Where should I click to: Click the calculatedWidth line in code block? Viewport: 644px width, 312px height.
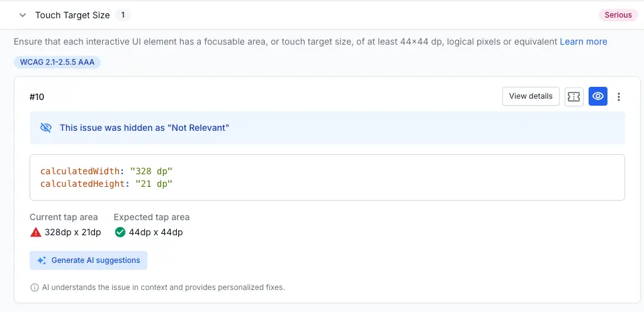click(x=106, y=171)
